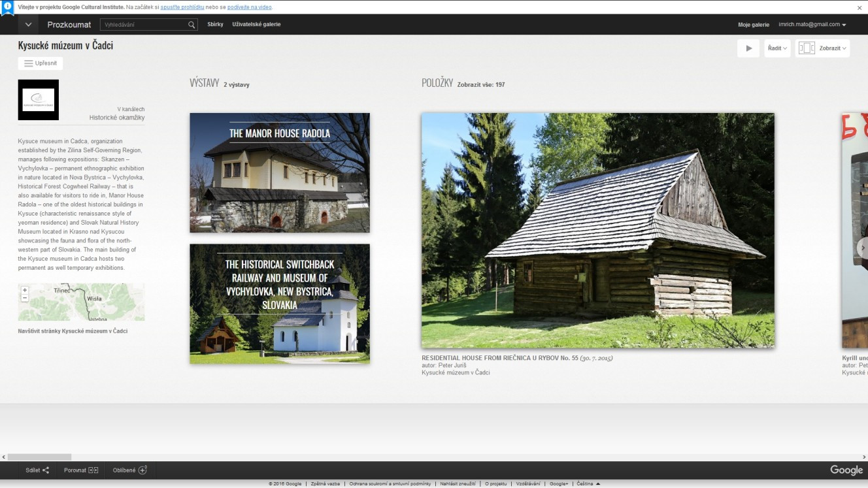
Task: Expand the top-left navigation chevron menu
Action: (x=28, y=25)
